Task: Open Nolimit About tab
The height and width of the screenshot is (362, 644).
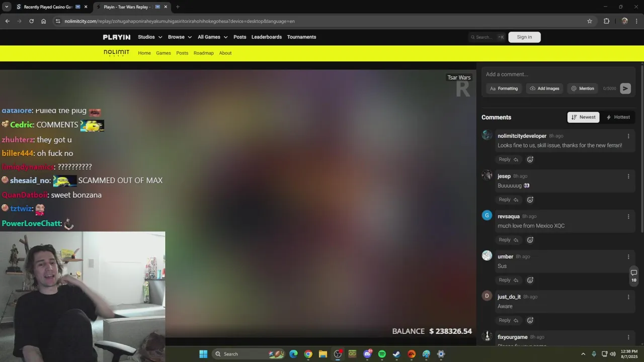Action: coord(225,53)
